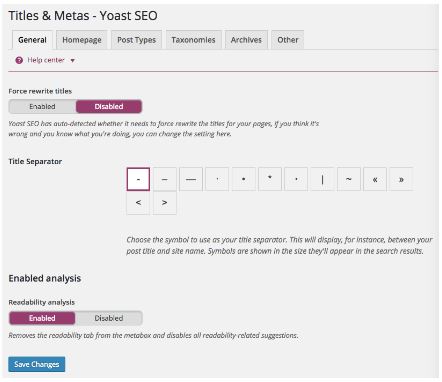This screenshot has width=442, height=382.
Task: Click the Enabled analysis heading
Action: click(x=45, y=278)
